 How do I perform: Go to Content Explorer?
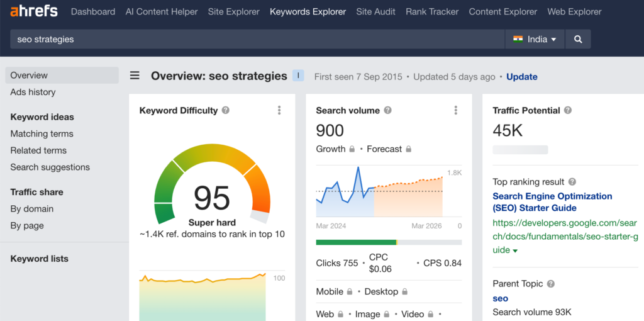[x=503, y=11]
